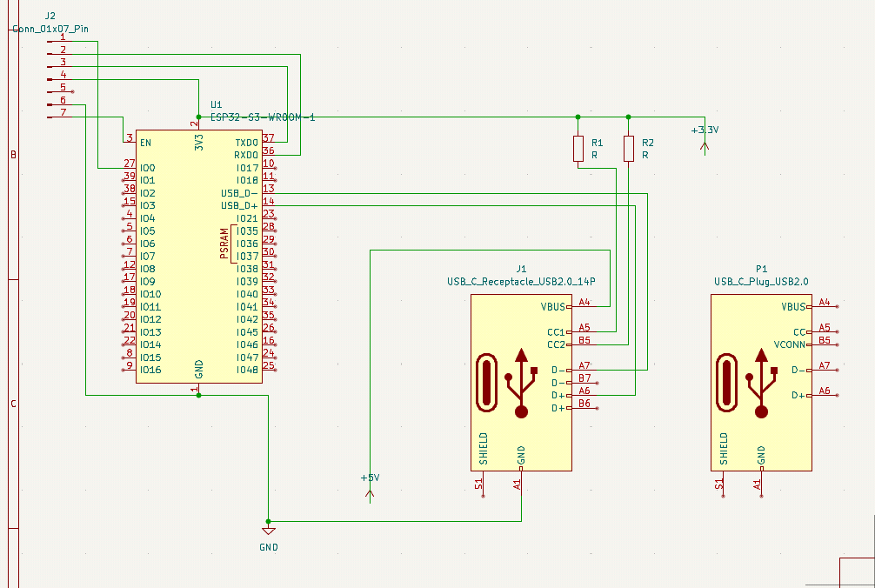The image size is (875, 588).
Task: Click junction dot at U1 GND pin
Action: pos(198,395)
